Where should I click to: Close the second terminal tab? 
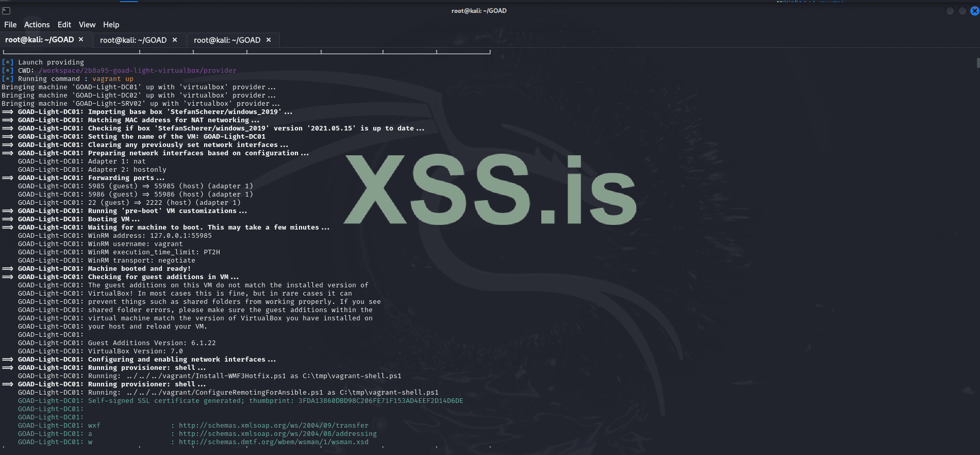[175, 40]
